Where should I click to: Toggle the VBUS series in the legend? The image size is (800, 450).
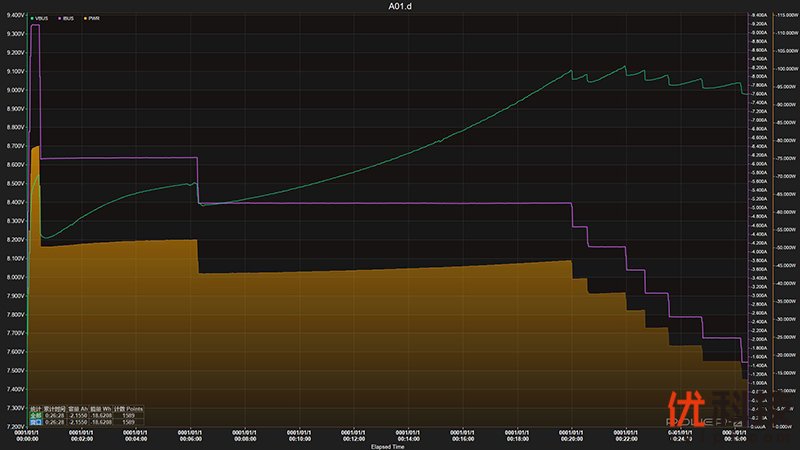tap(42, 18)
